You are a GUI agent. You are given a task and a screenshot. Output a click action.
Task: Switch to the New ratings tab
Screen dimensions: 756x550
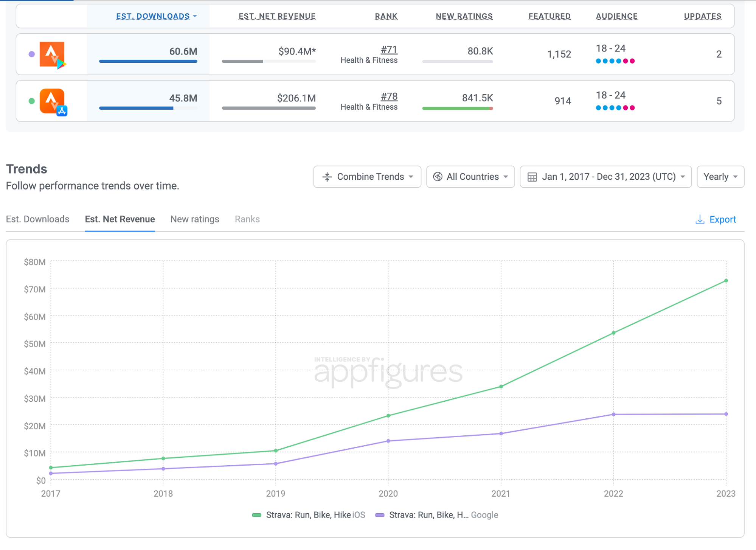pos(195,219)
